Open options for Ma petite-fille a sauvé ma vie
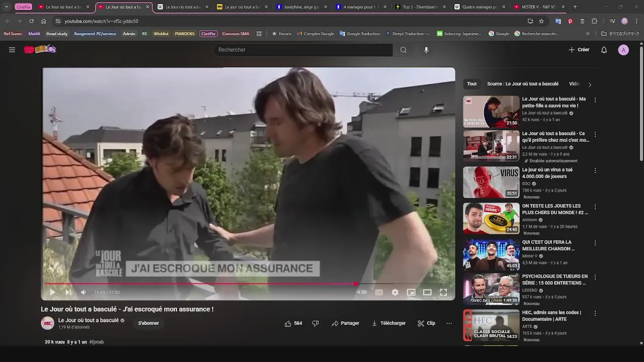This screenshot has height=362, width=644. tap(595, 100)
